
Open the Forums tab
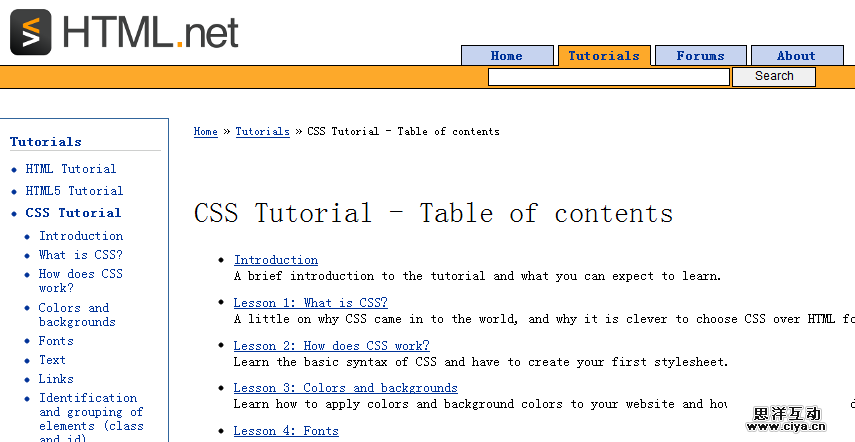(701, 56)
